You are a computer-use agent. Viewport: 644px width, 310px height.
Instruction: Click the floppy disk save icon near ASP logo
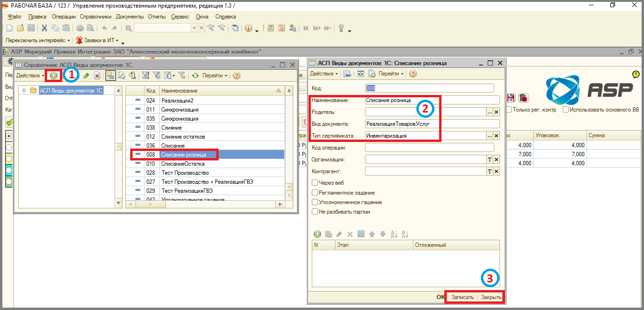click(x=512, y=98)
